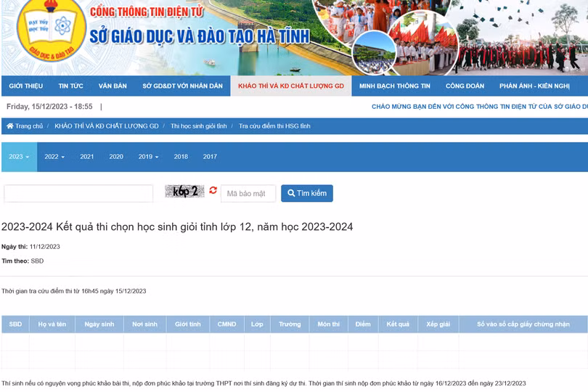Click the Tìm kiếm search button

click(307, 193)
